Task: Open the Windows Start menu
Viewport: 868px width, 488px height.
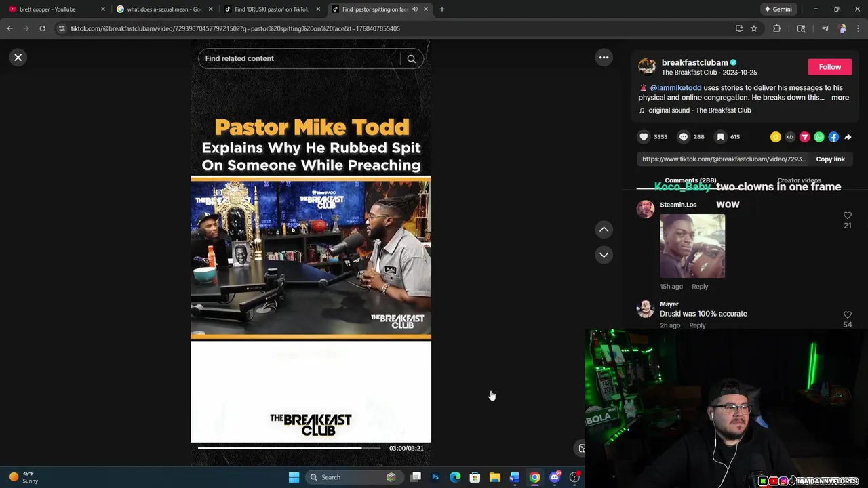Action: [294, 477]
